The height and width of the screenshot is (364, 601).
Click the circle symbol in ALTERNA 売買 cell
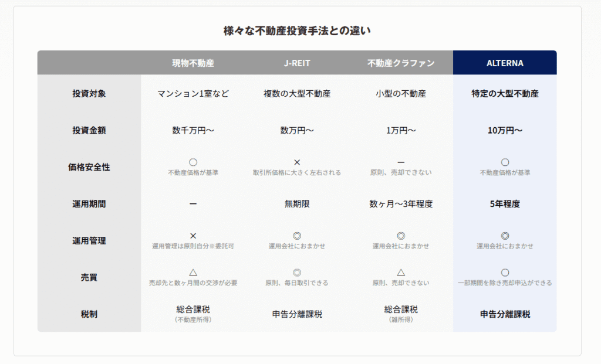(x=505, y=273)
